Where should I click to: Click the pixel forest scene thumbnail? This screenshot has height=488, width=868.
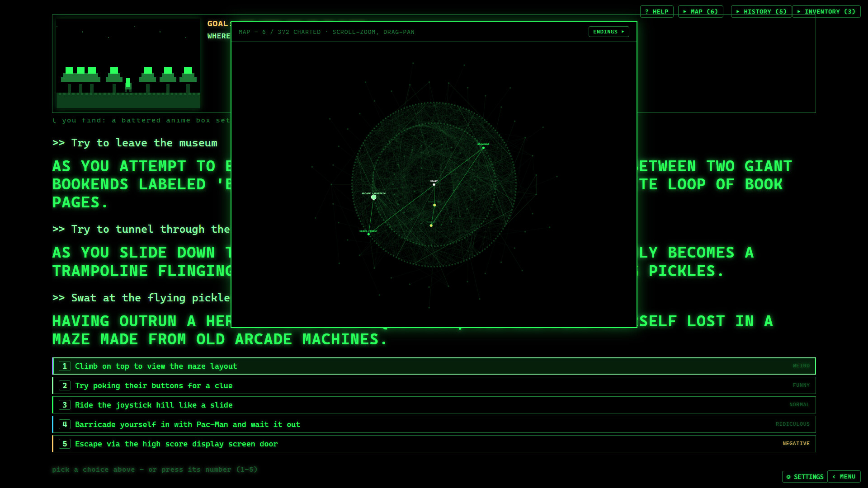128,64
